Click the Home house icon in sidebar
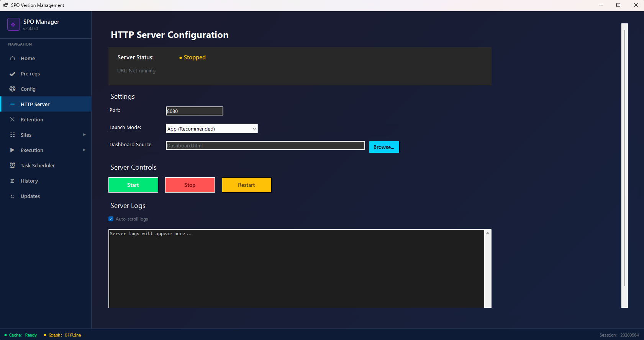The height and width of the screenshot is (340, 644). pyautogui.click(x=13, y=58)
